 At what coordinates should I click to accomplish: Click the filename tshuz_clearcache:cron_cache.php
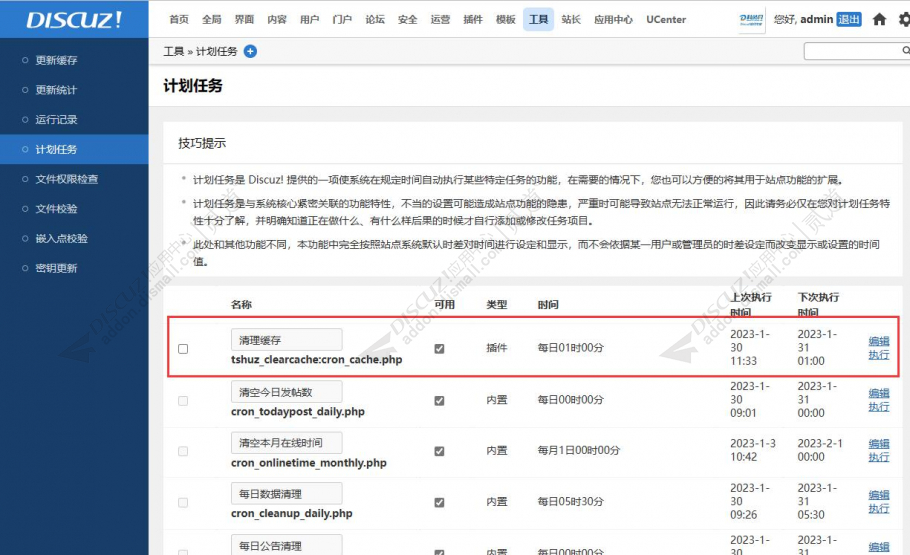coord(316,359)
